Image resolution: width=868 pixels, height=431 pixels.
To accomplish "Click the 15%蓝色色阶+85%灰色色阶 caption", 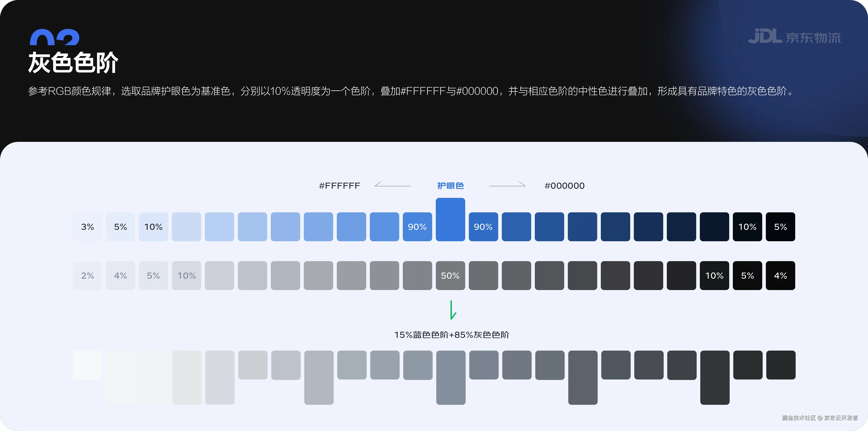I will [452, 335].
